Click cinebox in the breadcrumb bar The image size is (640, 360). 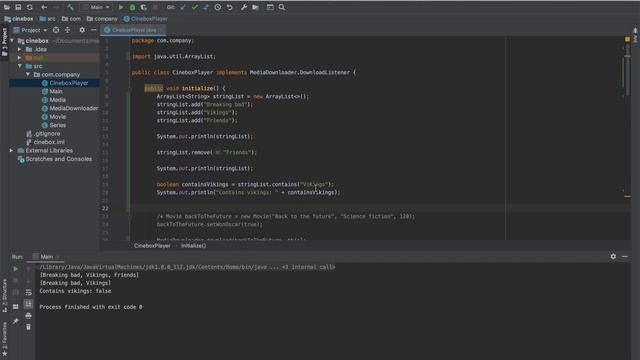pyautogui.click(x=19, y=19)
